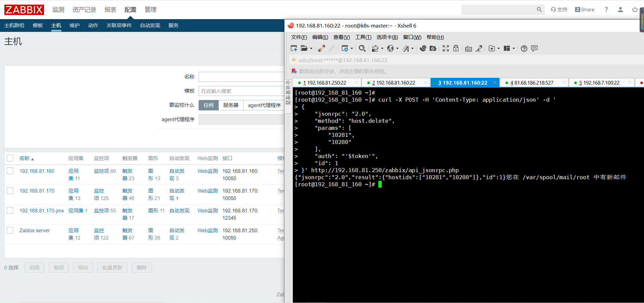Check the box for host 192.168.81.160
The image size is (644, 303).
(10, 171)
